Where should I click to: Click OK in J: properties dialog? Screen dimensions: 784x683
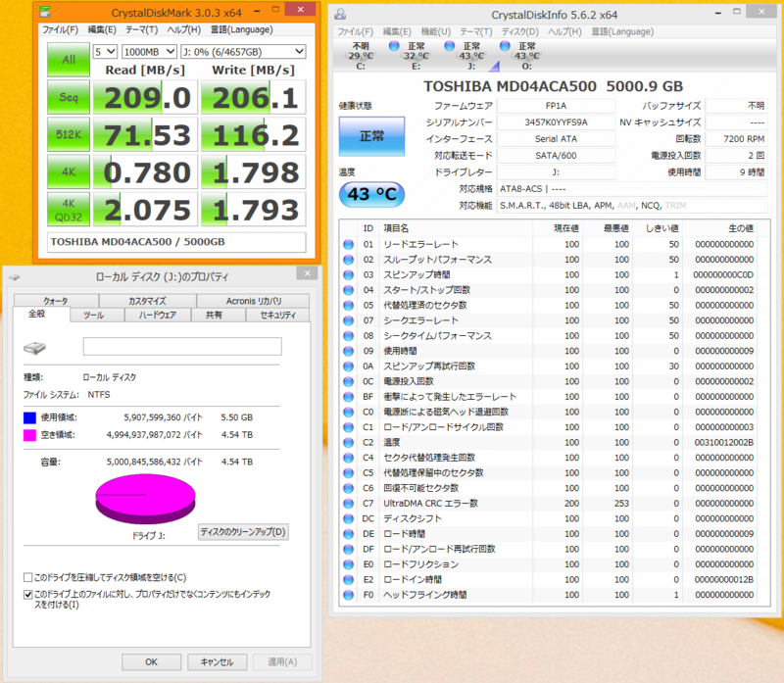151,662
